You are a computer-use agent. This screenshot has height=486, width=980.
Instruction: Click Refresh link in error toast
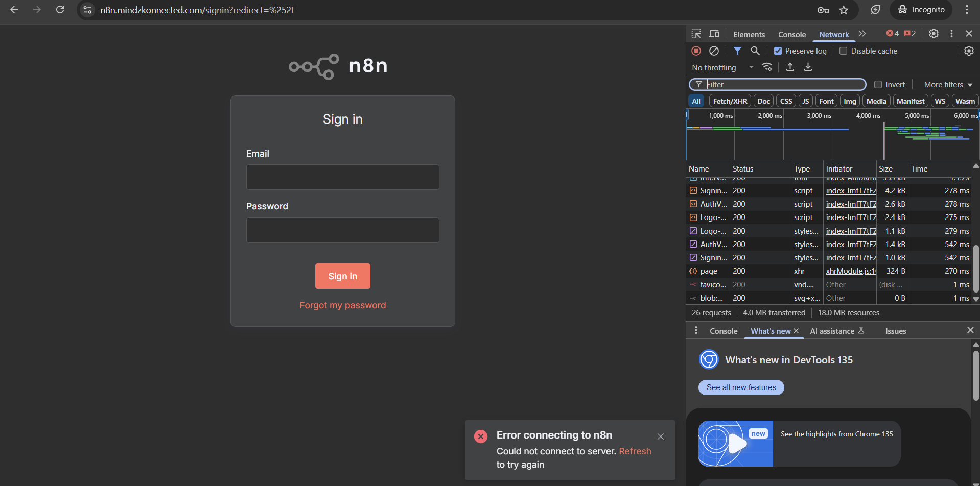(x=635, y=451)
